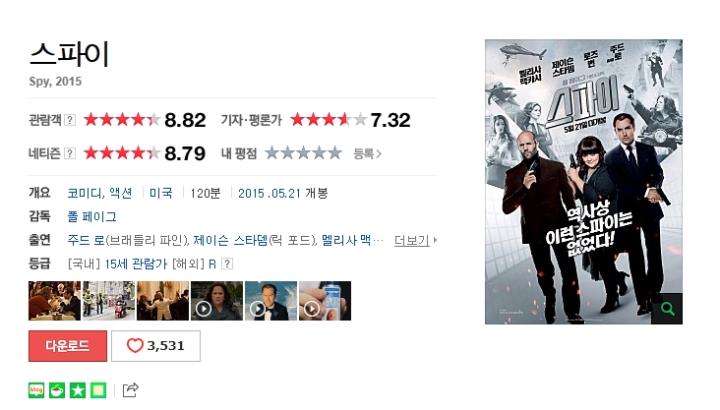Like the movie with heart button
Screen dimensions: 720x410
(156, 346)
